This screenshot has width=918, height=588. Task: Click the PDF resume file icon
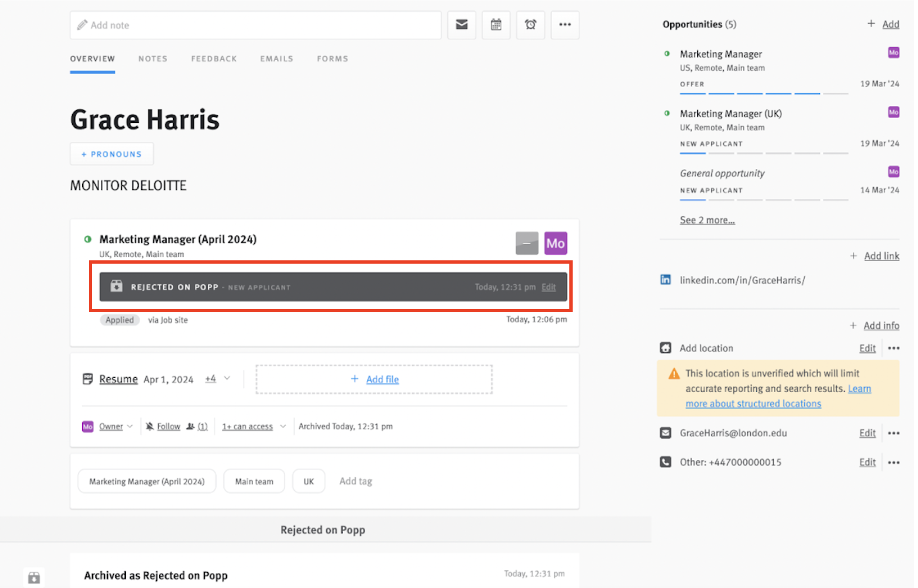(87, 379)
